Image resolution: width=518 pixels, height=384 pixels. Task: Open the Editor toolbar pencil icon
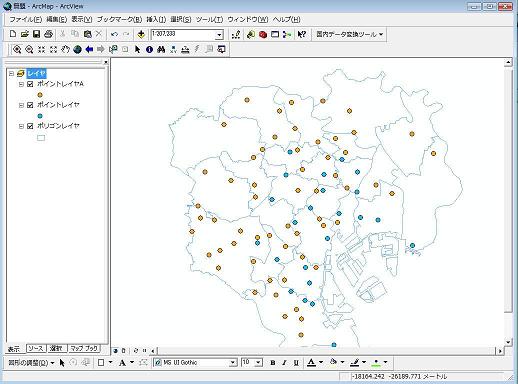pos(236,34)
